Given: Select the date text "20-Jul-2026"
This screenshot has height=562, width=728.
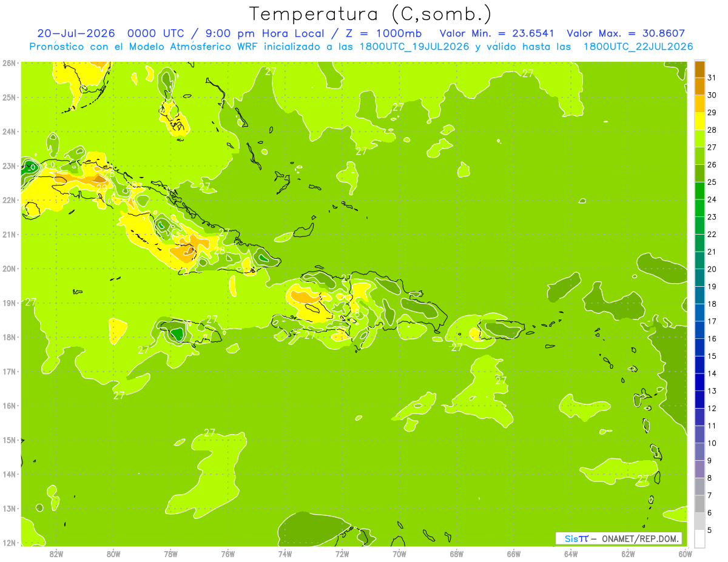Looking at the screenshot, I should pos(76,33).
